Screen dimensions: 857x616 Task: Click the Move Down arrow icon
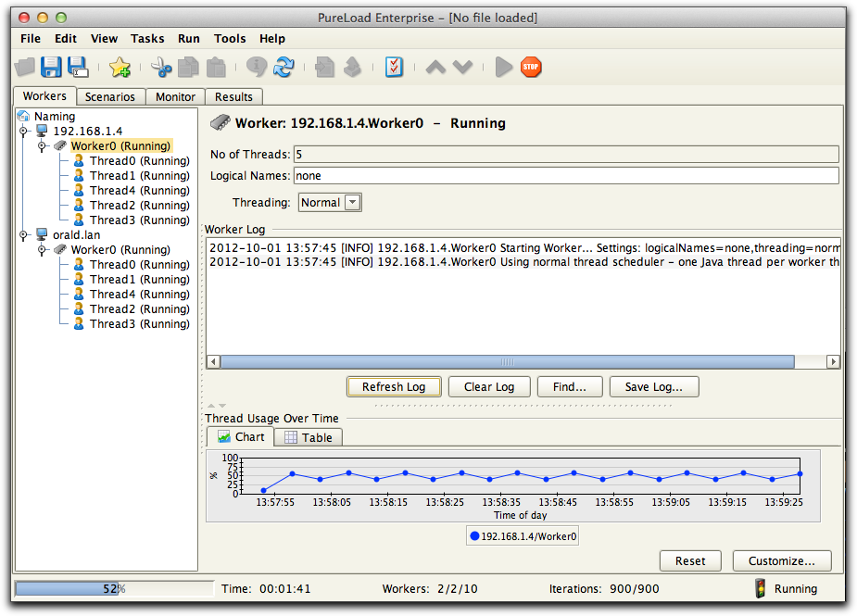(x=462, y=68)
